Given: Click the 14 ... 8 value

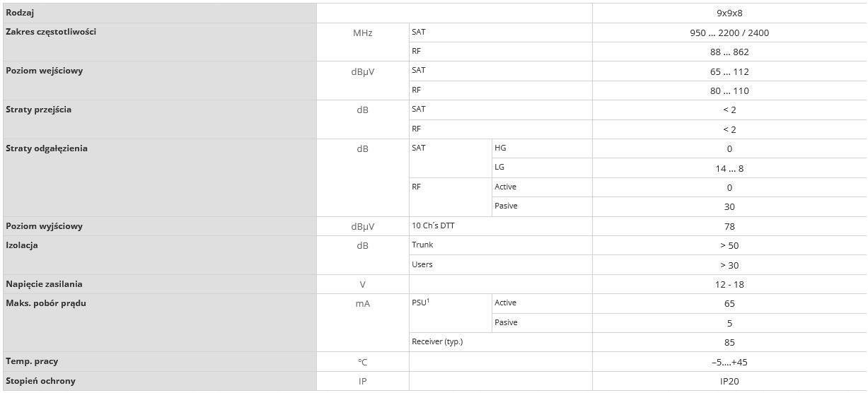Looking at the screenshot, I should pos(729,169).
